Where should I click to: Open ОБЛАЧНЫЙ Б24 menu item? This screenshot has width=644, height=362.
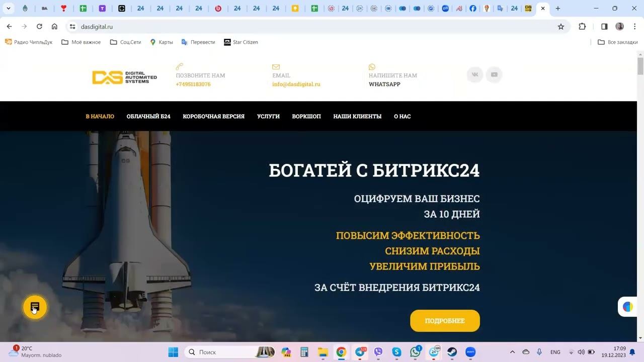(x=148, y=116)
